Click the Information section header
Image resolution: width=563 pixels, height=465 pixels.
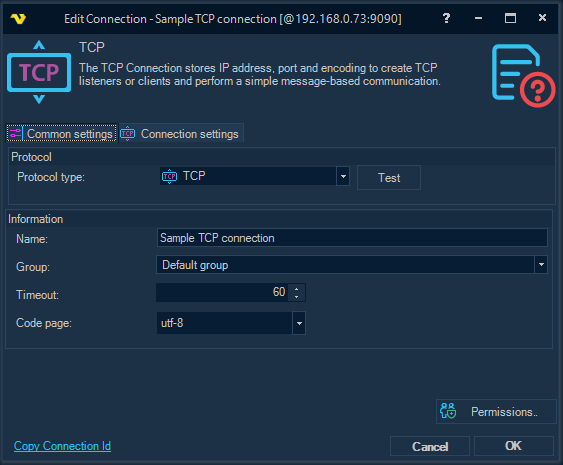point(36,219)
